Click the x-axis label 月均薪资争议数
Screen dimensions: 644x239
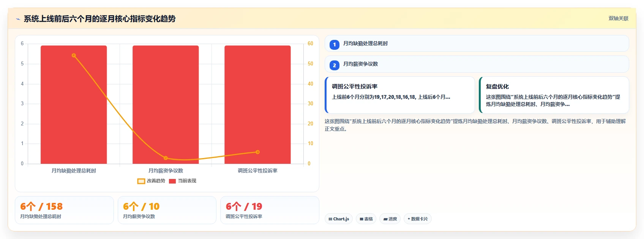[166, 171]
